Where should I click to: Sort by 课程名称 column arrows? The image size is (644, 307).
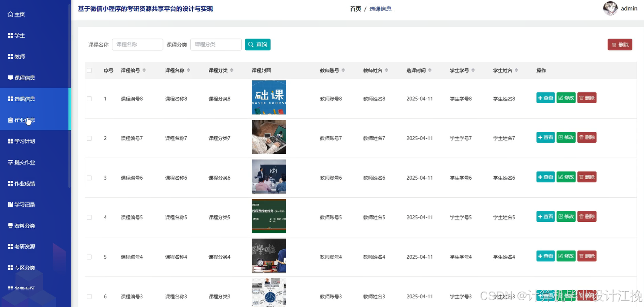[x=188, y=70]
